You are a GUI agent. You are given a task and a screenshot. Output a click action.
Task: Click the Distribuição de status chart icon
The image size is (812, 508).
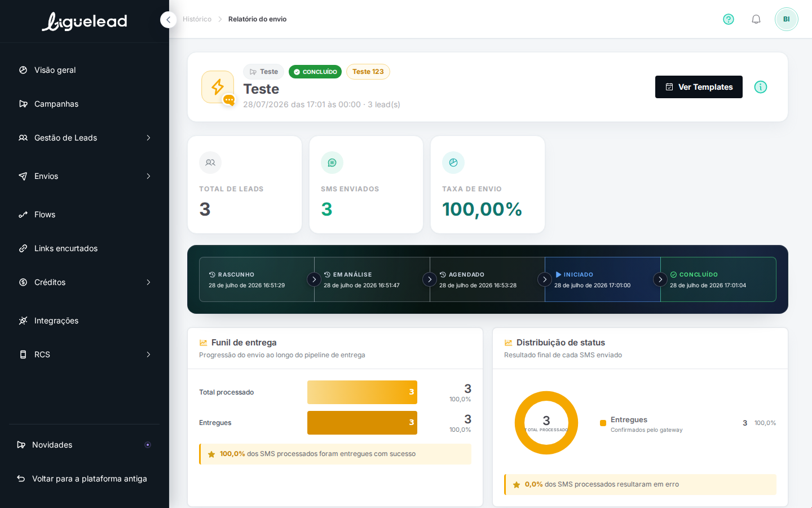pyautogui.click(x=508, y=343)
